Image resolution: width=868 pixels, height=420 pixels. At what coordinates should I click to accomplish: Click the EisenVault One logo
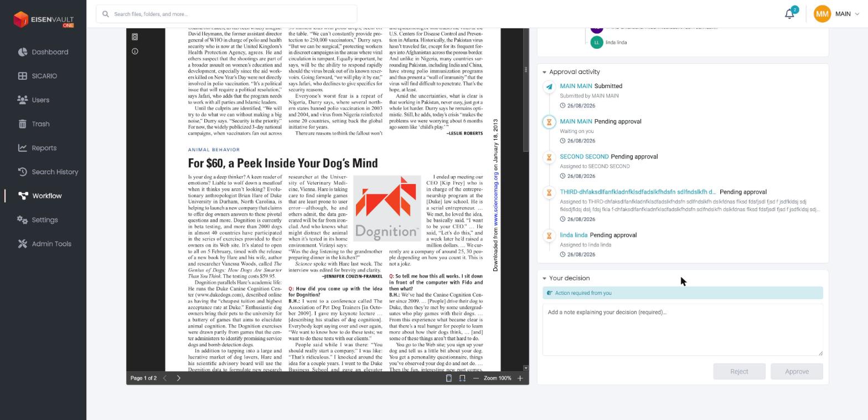tap(44, 19)
